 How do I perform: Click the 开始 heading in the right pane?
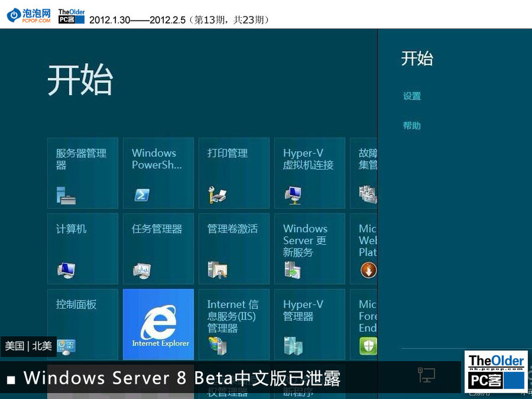click(x=417, y=58)
